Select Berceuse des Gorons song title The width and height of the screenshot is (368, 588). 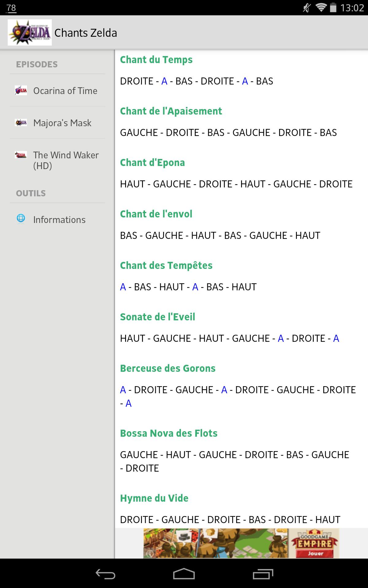tap(167, 368)
